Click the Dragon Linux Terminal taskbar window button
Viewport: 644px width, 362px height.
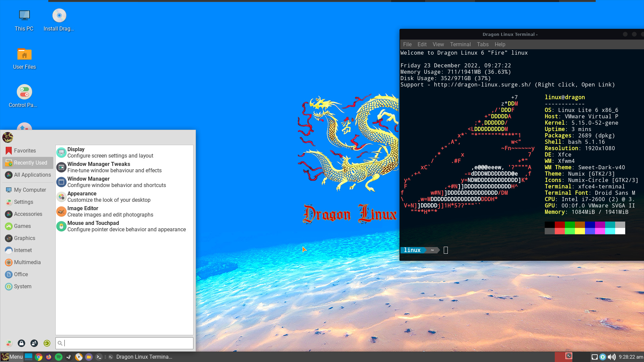click(x=140, y=357)
